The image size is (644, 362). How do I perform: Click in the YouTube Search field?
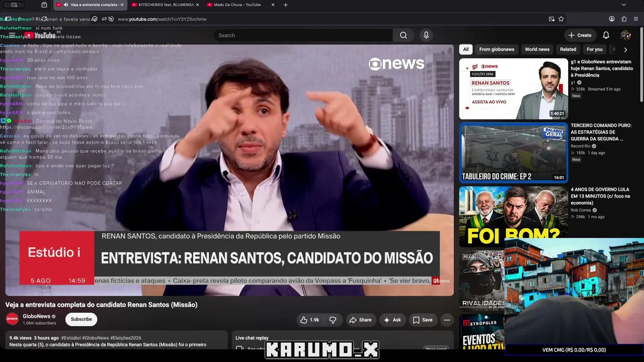coord(303,35)
